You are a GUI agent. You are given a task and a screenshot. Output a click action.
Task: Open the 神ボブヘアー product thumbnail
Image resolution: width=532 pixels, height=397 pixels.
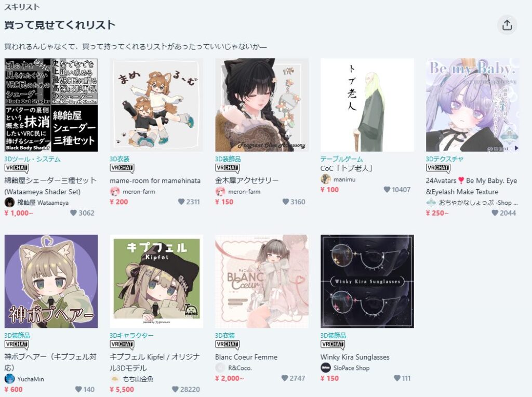tap(51, 281)
